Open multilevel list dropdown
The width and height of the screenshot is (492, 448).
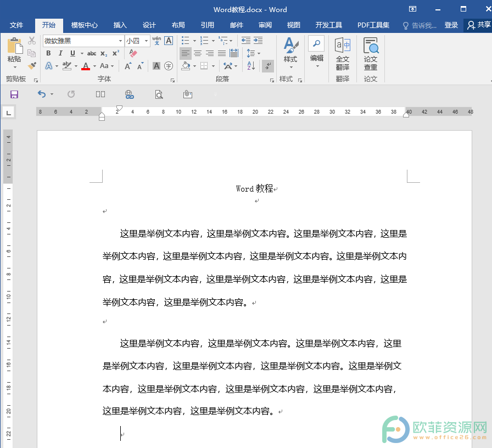[231, 41]
